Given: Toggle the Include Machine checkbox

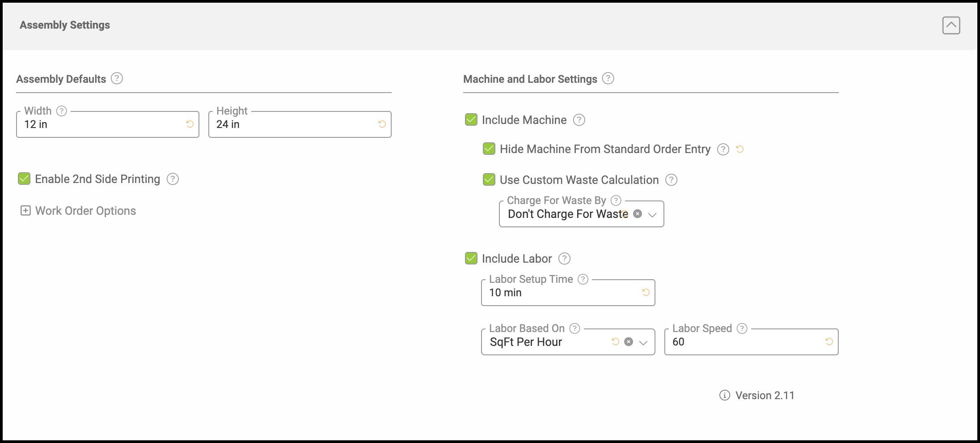Looking at the screenshot, I should [471, 120].
